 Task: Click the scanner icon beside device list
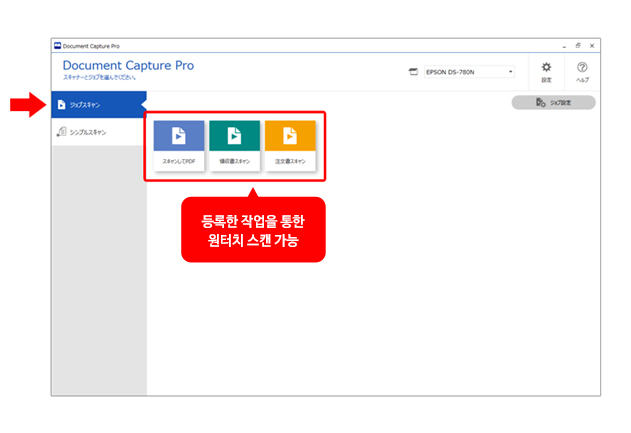click(413, 72)
